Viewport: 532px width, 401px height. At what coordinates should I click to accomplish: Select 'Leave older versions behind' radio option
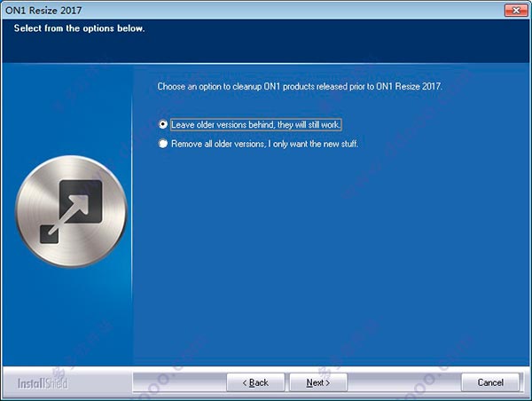163,124
